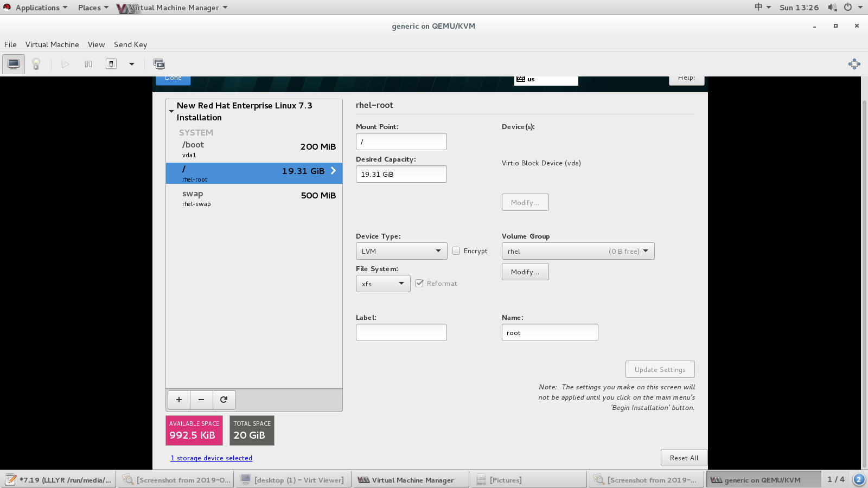Screen dimensions: 868x488
Task: Open the 1 storage device selected link
Action: click(x=212, y=458)
